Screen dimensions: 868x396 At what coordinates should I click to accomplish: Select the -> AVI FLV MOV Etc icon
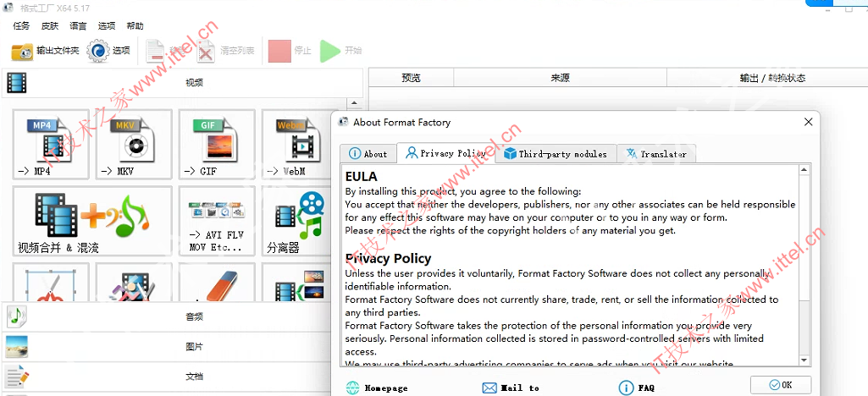point(217,221)
